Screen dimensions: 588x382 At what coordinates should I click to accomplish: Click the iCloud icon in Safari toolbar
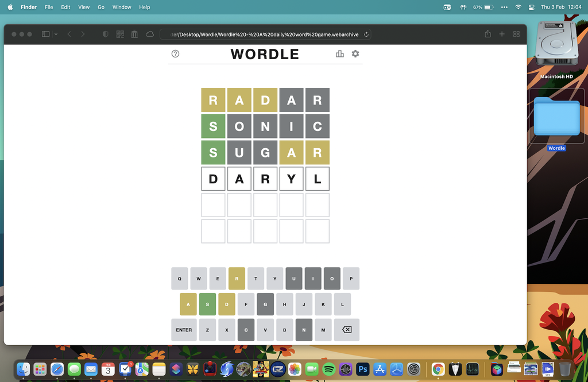[x=150, y=34]
